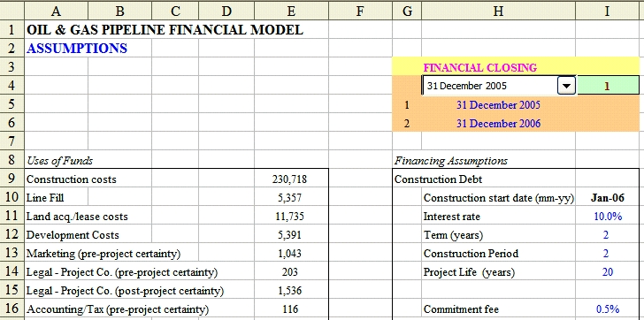Click 'Accounting/Tax (pre-project certainty)' cell

pyautogui.click(x=117, y=309)
